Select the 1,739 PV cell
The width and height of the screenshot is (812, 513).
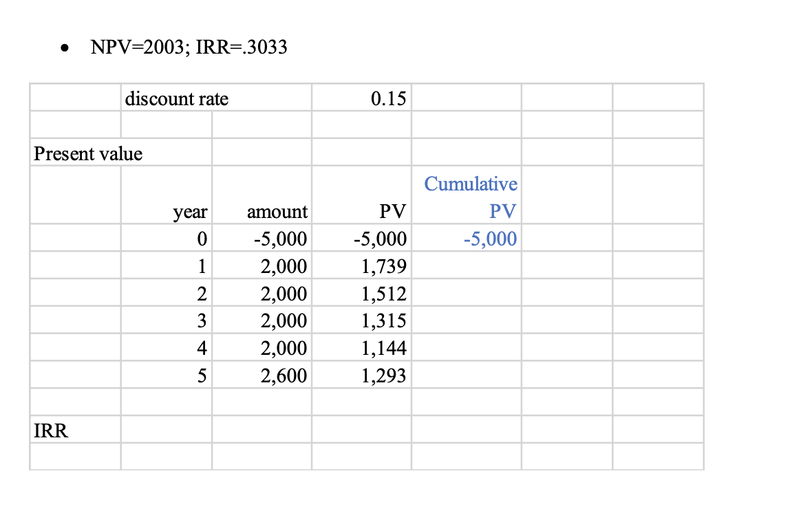pos(361,265)
